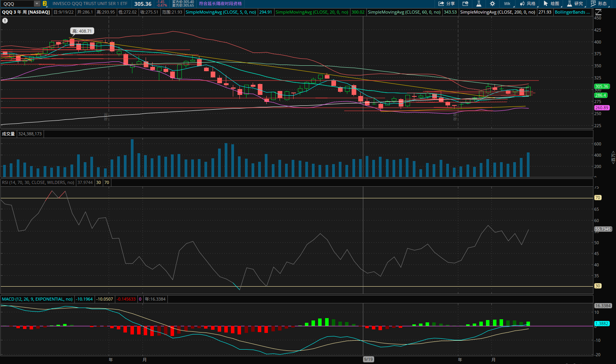Click the open price field 开:286.1
616x364 pixels.
[85, 12]
